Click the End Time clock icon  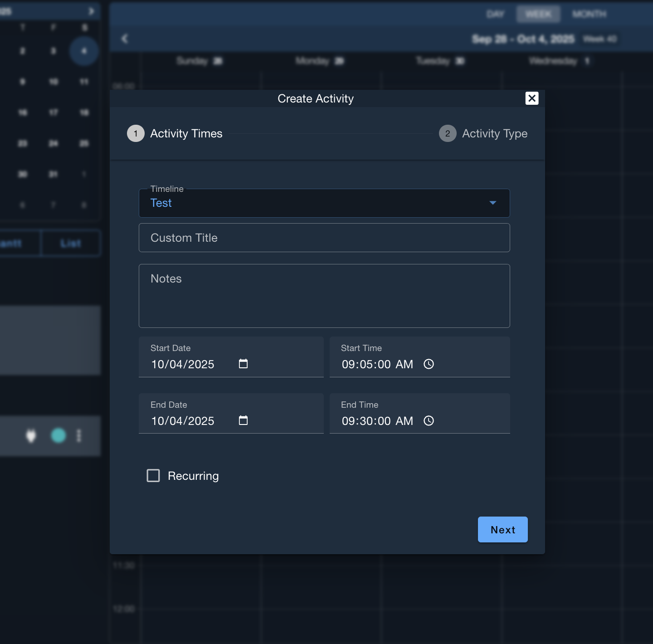tap(429, 421)
